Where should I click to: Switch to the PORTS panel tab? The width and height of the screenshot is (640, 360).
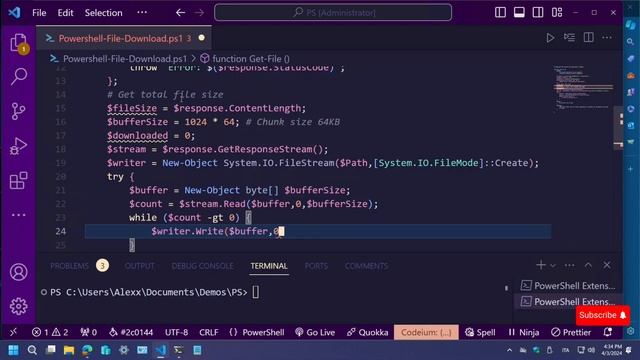[x=316, y=266]
